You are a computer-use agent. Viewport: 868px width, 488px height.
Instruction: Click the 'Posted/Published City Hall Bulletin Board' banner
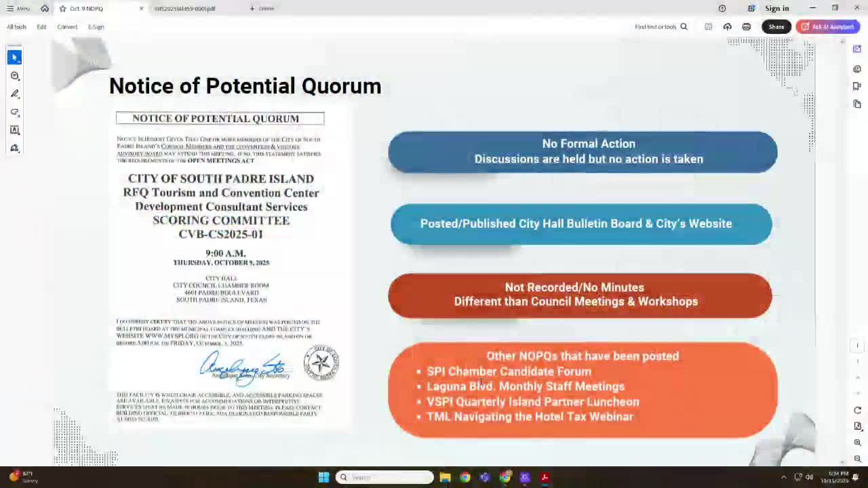click(x=581, y=224)
